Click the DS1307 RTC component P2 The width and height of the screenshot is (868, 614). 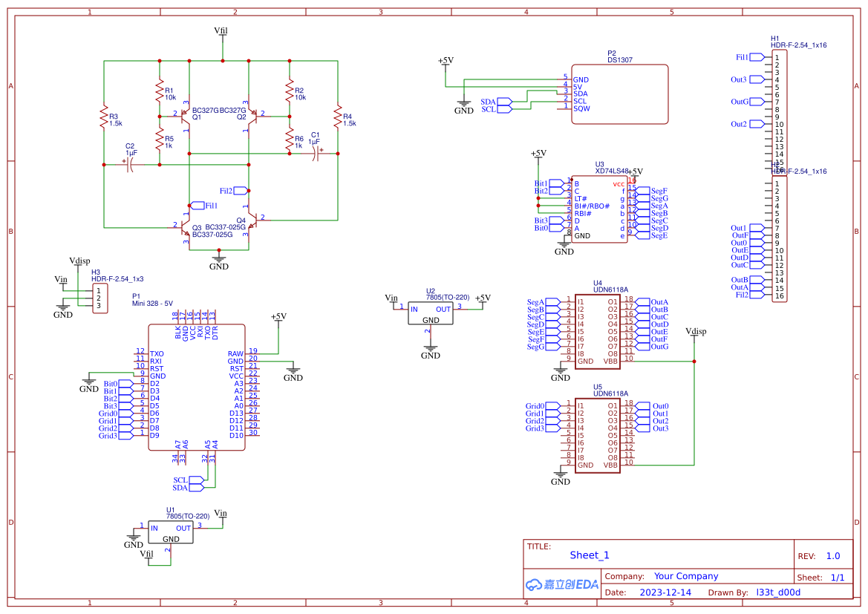point(620,93)
